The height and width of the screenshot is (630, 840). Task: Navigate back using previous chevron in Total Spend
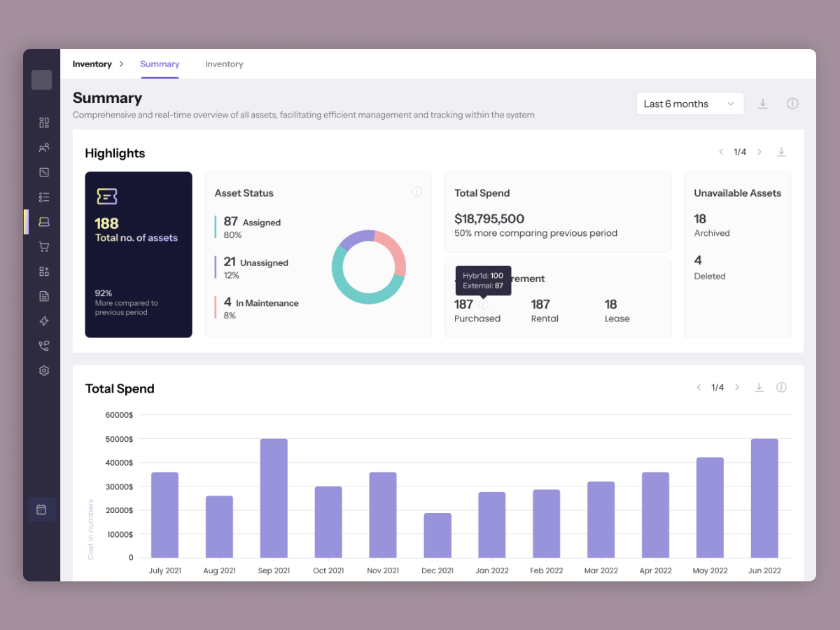(699, 387)
